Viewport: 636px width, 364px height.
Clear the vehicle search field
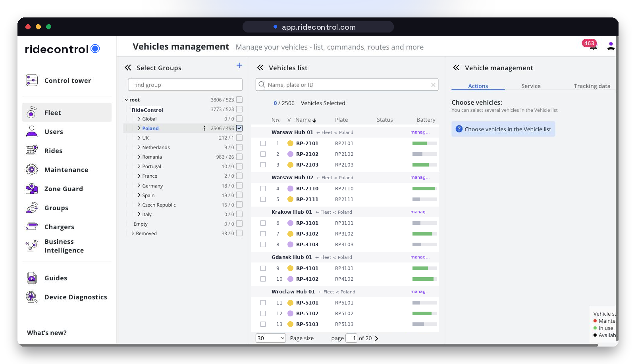coord(433,85)
